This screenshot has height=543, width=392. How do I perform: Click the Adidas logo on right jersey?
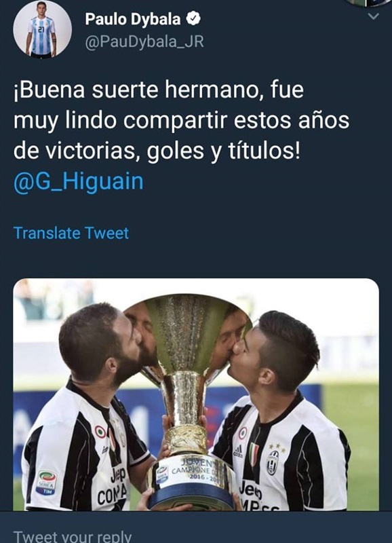(x=237, y=451)
